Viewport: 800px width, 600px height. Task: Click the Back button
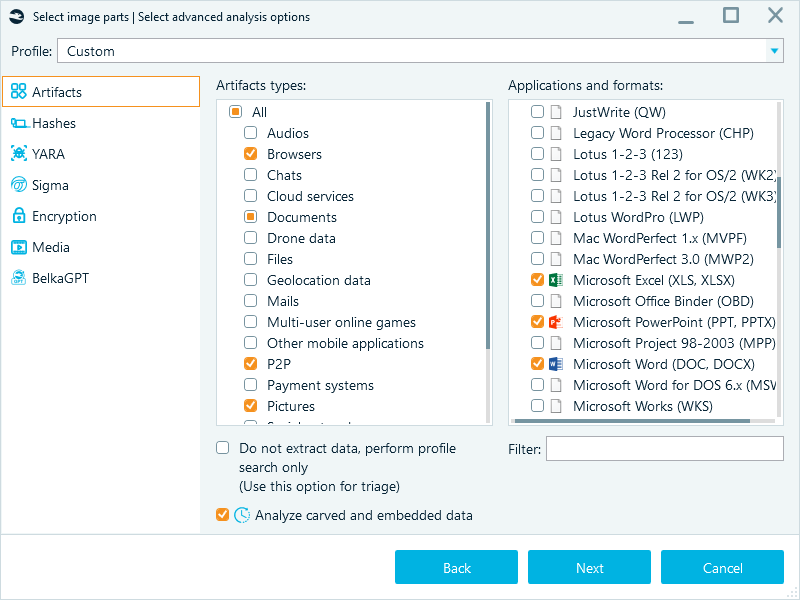coord(456,567)
